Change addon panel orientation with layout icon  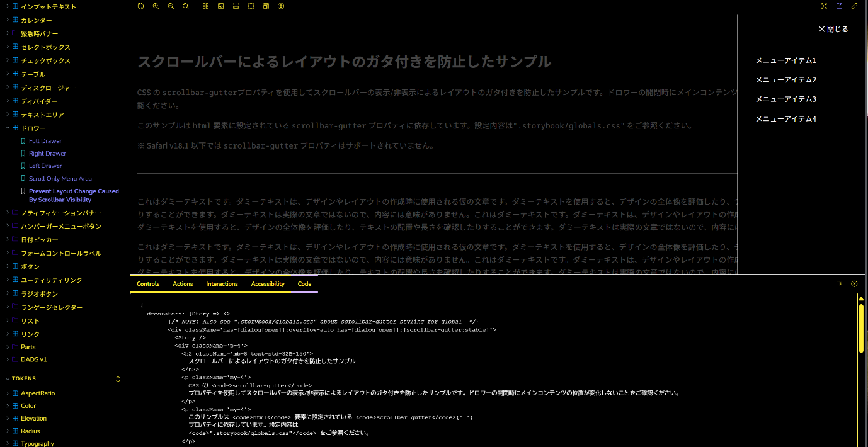(839, 284)
